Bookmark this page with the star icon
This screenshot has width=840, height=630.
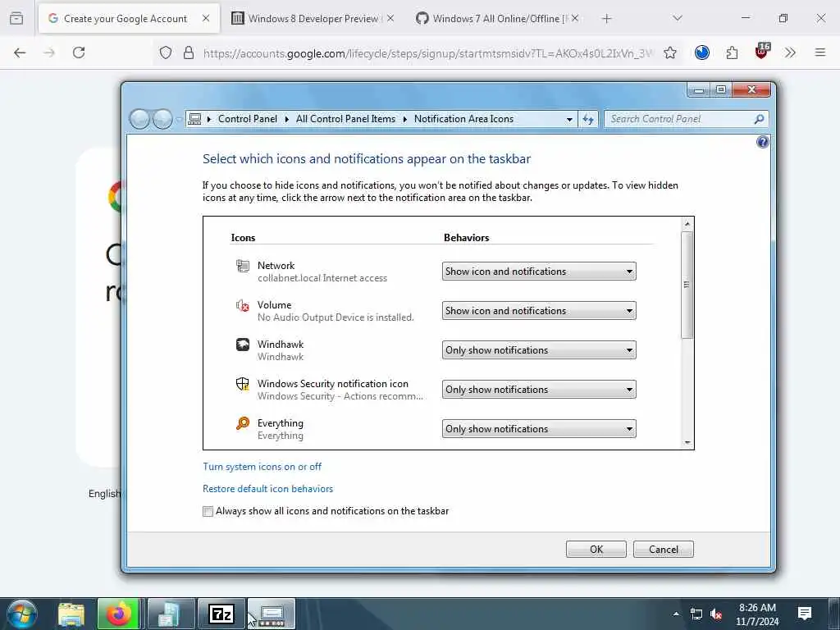(x=669, y=52)
